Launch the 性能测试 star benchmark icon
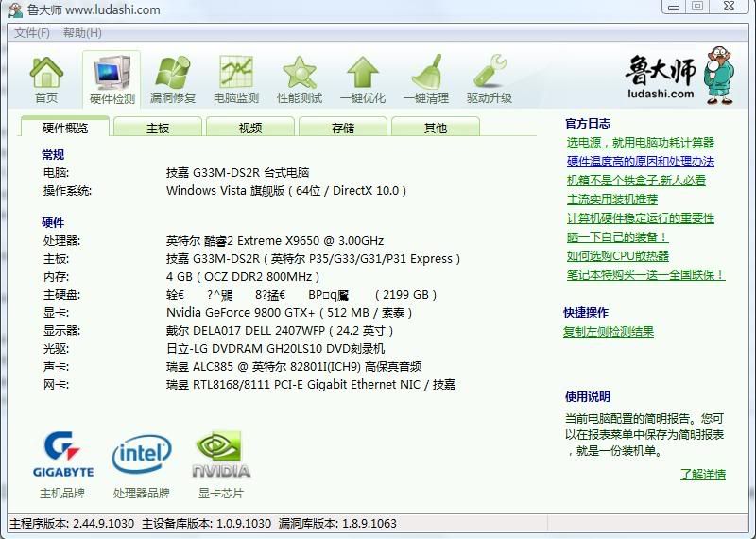 (300, 79)
